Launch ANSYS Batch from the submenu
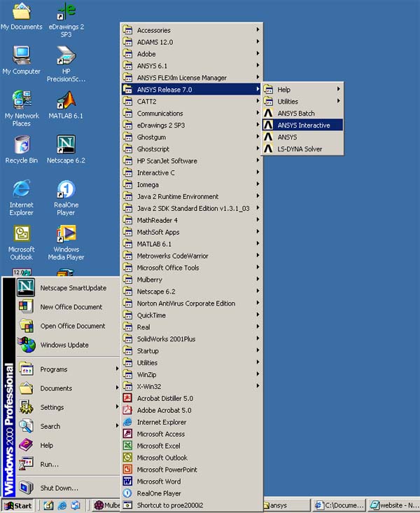 pyautogui.click(x=302, y=114)
